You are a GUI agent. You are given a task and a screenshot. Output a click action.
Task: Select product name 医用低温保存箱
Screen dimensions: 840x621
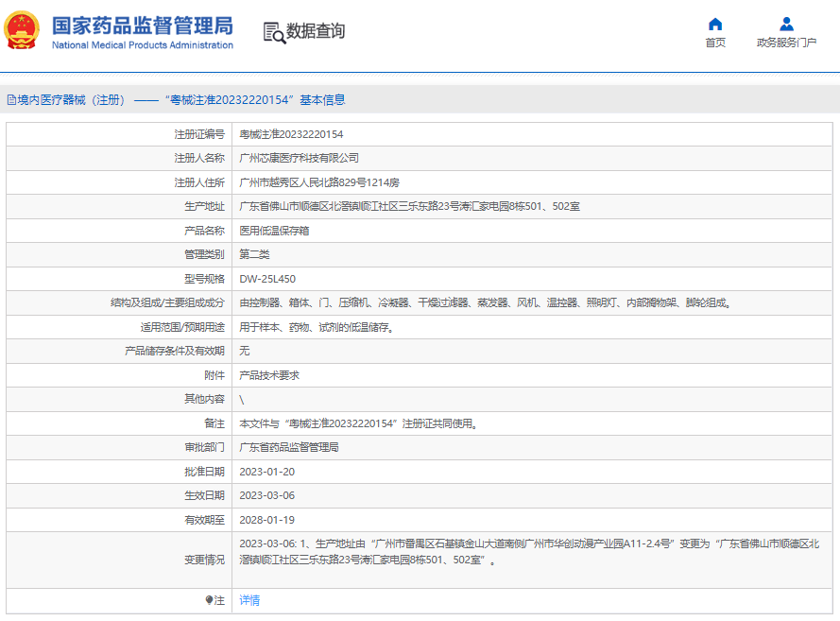274,231
